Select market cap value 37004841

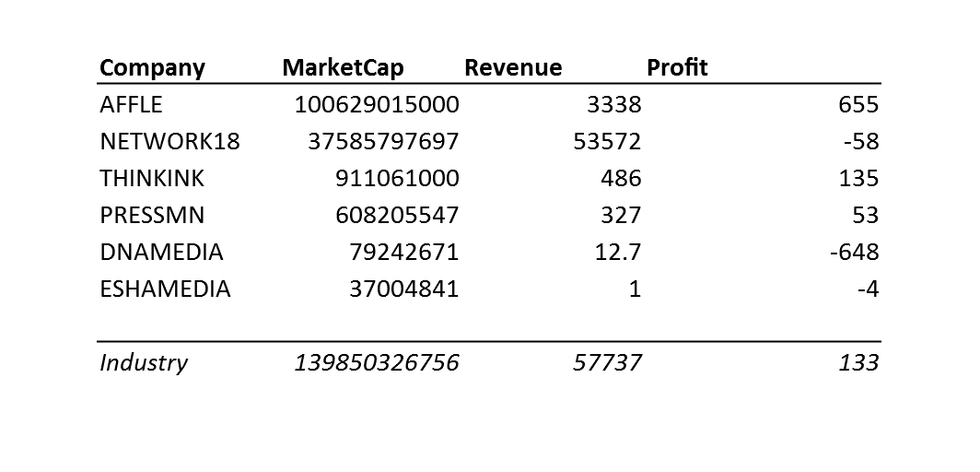pyautogui.click(x=404, y=289)
